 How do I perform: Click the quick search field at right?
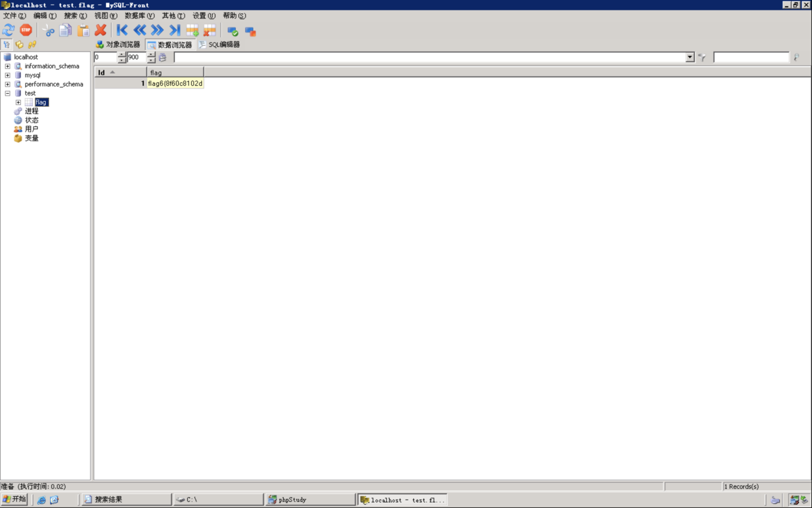click(x=750, y=58)
